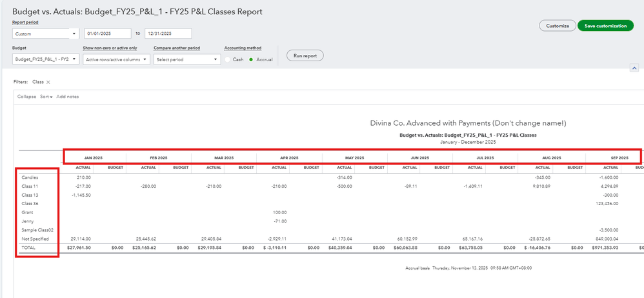Select the Cash accounting method
Viewport: 644px width, 298px height.
(x=228, y=59)
